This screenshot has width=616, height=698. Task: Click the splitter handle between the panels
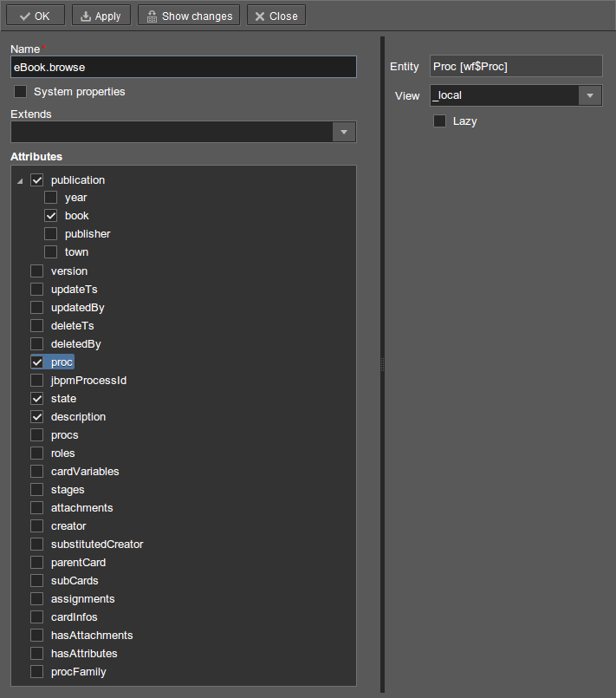(x=382, y=364)
